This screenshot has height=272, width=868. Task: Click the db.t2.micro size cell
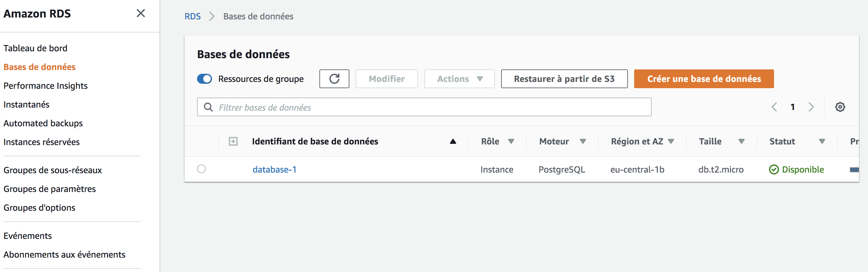pyautogui.click(x=721, y=169)
